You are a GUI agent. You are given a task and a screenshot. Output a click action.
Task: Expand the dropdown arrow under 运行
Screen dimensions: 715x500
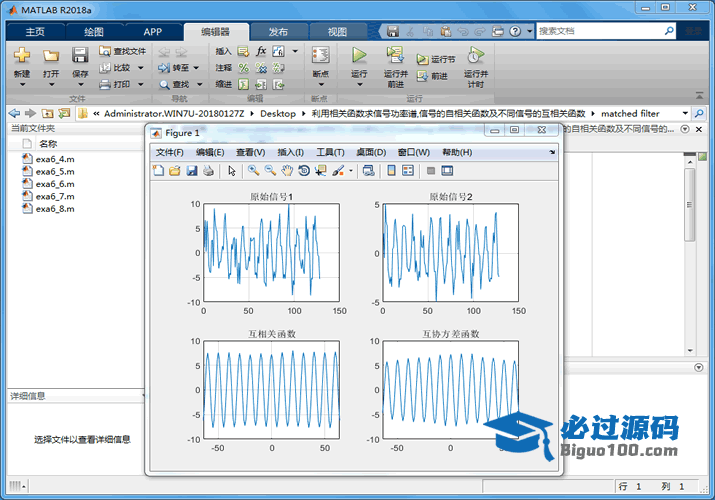point(359,85)
